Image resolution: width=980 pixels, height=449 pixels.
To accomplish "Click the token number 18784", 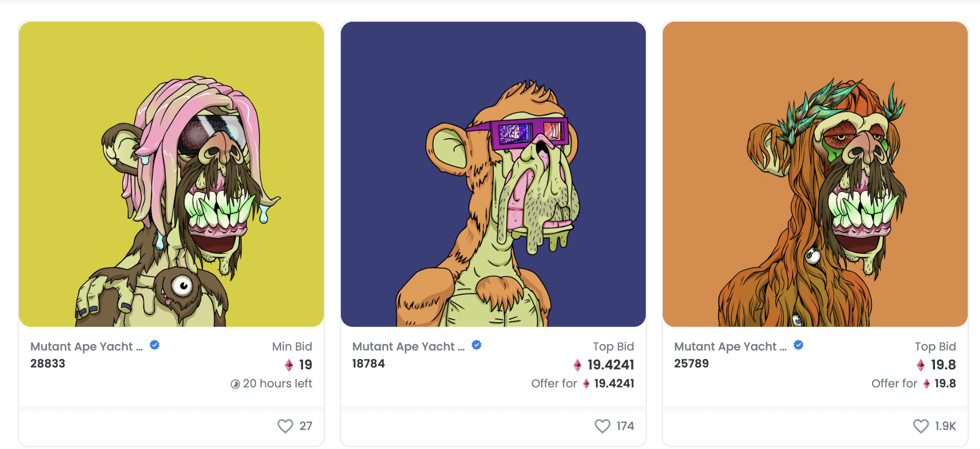I will pyautogui.click(x=368, y=364).
